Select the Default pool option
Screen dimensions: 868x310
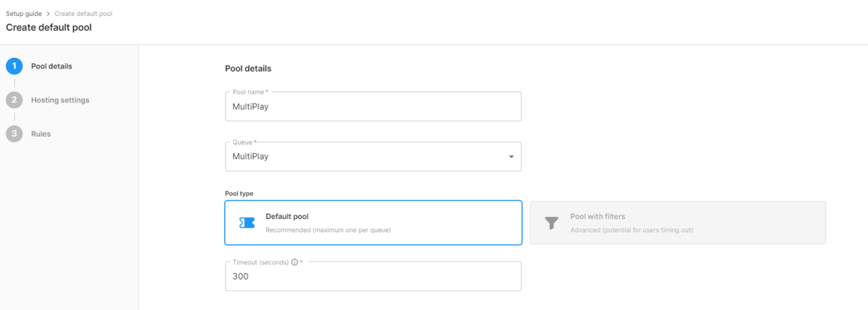click(x=373, y=223)
